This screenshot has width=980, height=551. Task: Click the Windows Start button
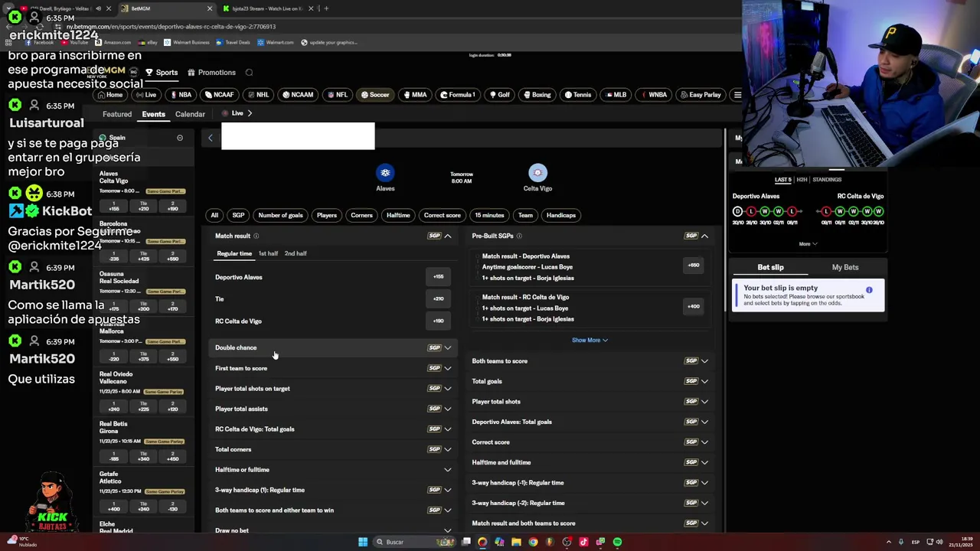[x=362, y=542]
